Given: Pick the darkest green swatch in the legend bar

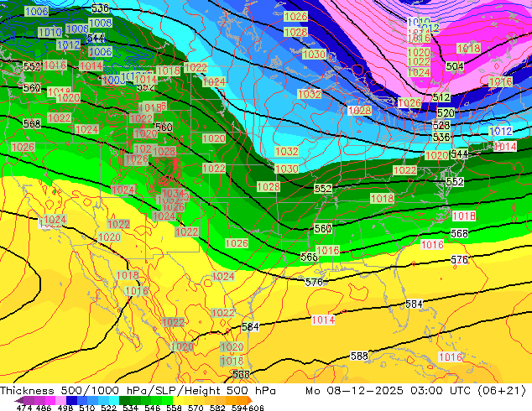Looking at the screenshot, I should pos(124,400).
